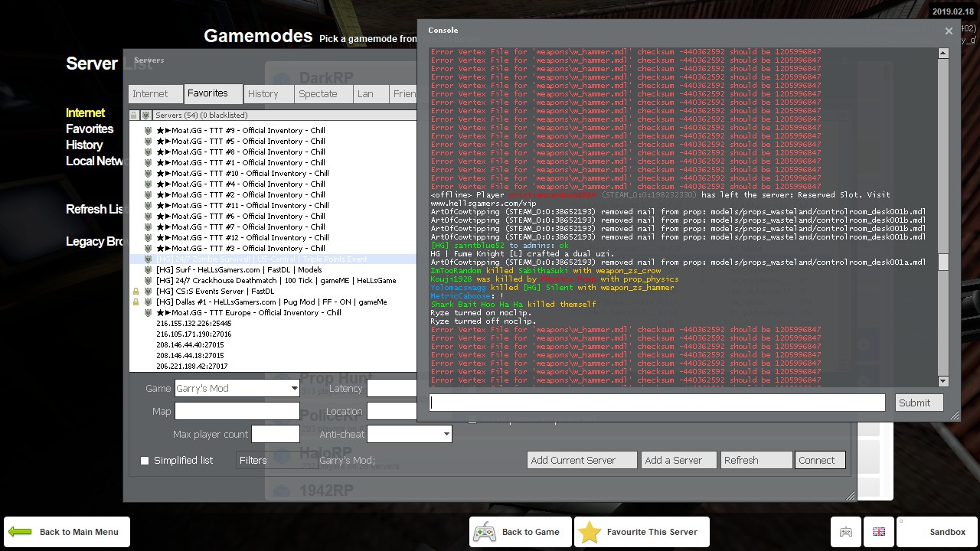Click the shield icon beside Moat.GG TTT #4

tap(148, 184)
